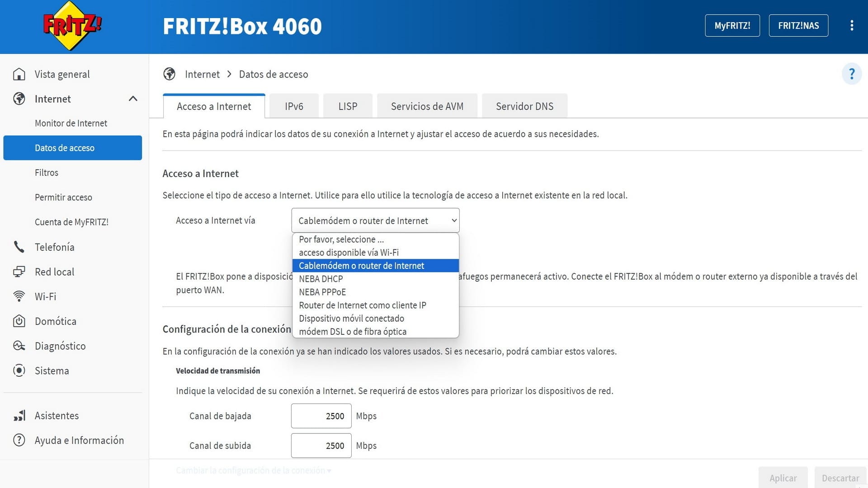This screenshot has height=488, width=868.
Task: Click the Asistentes wizard icon
Action: (19, 416)
